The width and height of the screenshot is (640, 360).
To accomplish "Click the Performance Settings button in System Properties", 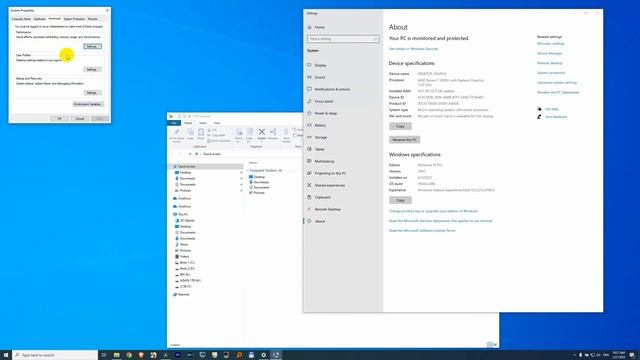I will coord(92,47).
